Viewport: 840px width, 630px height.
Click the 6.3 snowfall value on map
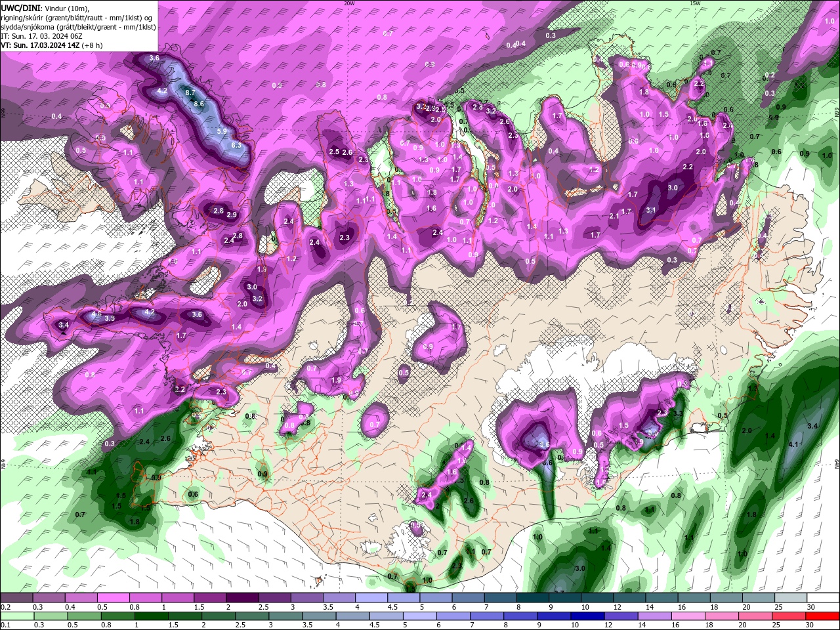[236, 144]
